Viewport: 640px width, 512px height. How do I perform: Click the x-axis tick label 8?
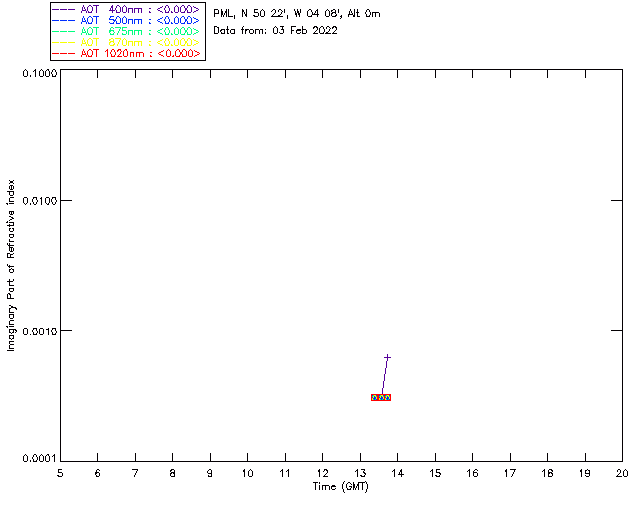coord(173,473)
